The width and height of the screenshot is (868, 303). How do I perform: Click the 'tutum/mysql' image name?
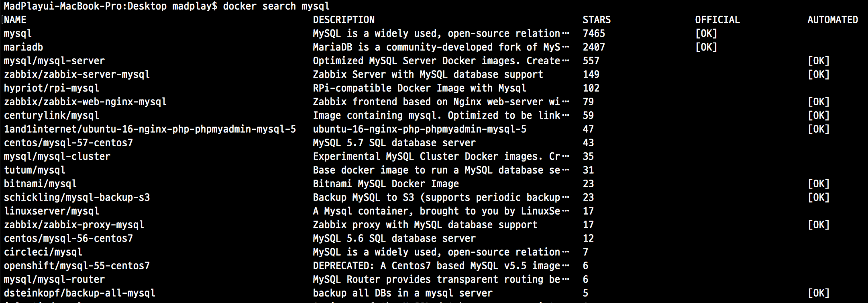(x=35, y=170)
